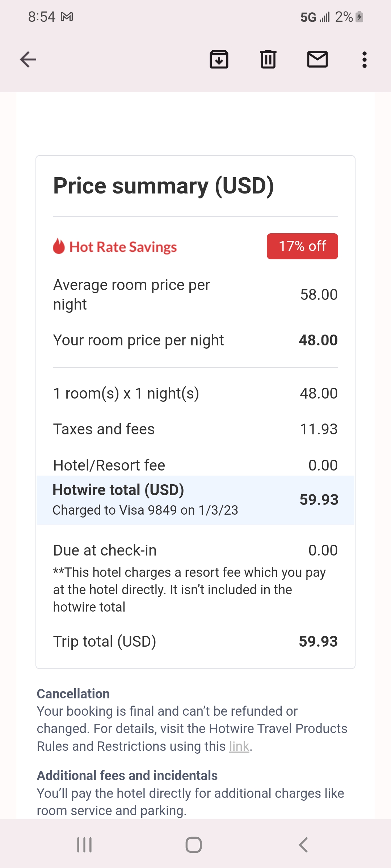Screen dimensions: 391x868
Task: Open recent apps with the navigation bar button
Action: coord(84,845)
